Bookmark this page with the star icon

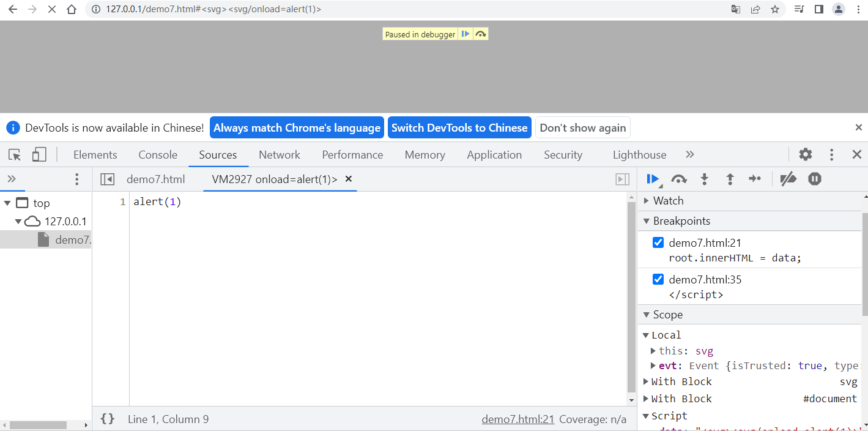tap(775, 9)
